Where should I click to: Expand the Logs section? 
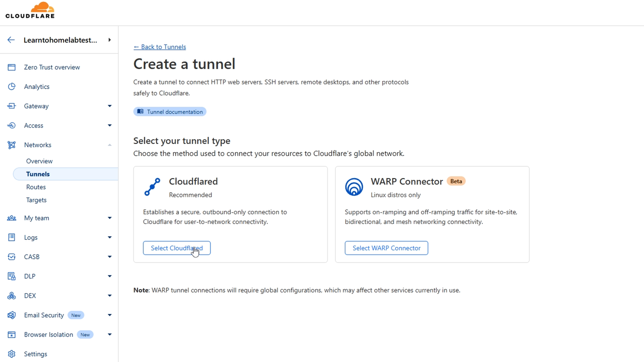point(110,237)
